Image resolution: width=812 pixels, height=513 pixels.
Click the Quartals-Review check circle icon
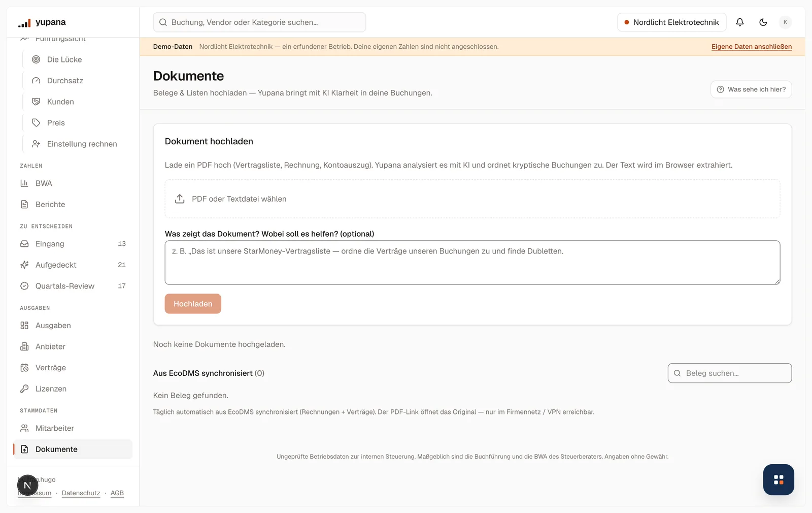point(24,286)
